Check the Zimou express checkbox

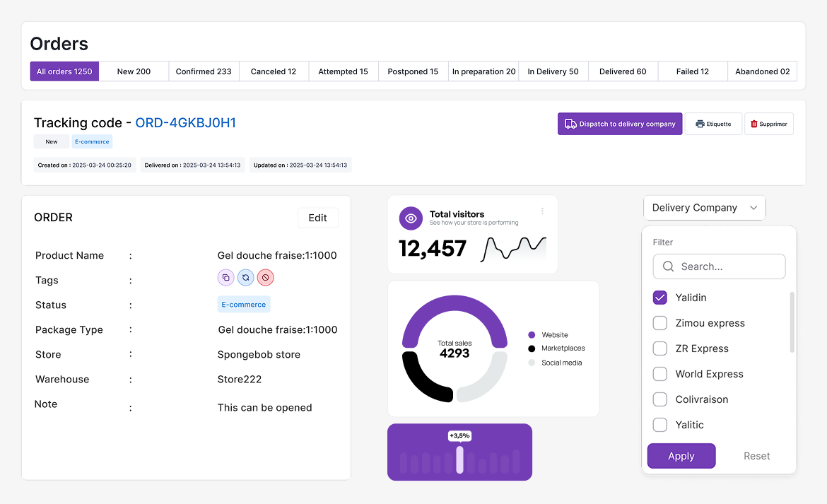pyautogui.click(x=659, y=323)
